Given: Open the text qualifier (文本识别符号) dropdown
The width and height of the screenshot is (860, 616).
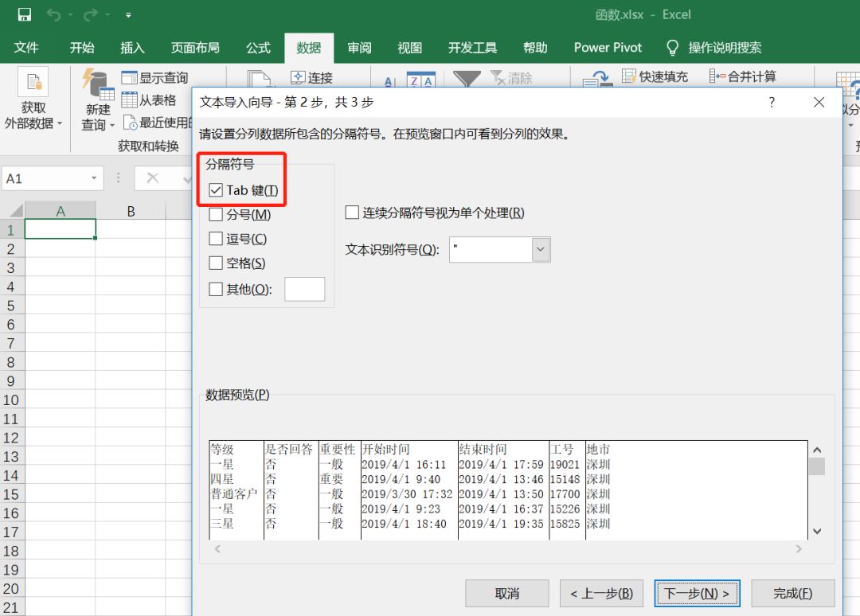Looking at the screenshot, I should click(x=541, y=249).
